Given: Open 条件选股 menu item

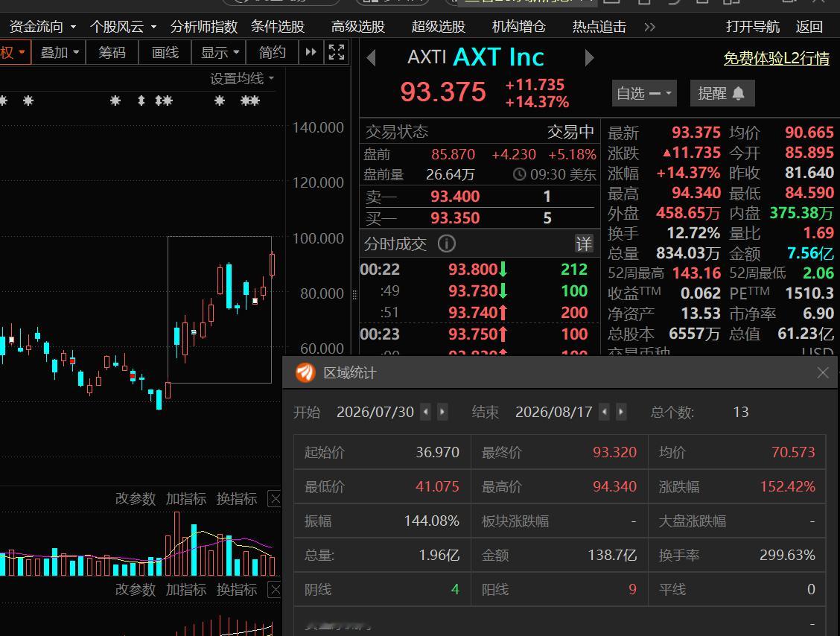Looking at the screenshot, I should pos(278,26).
